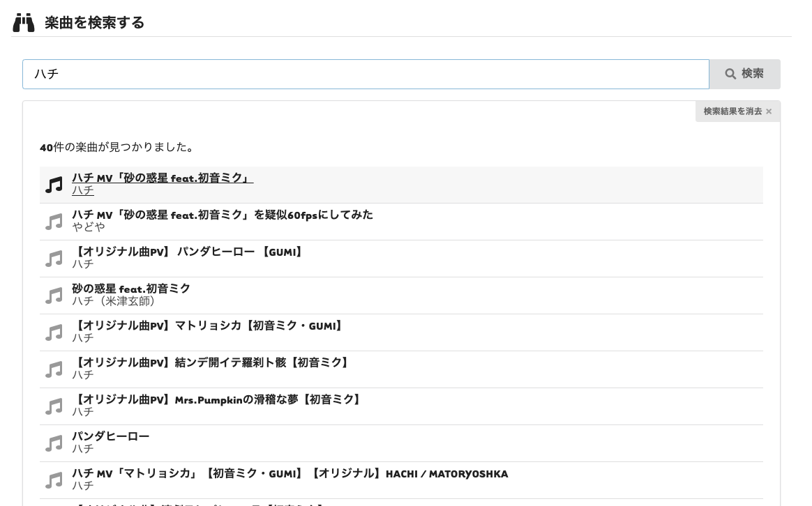Viewport: 812px width, 506px height.
Task: Open HACHI / MATORYOSHKA song result
Action: click(401, 480)
